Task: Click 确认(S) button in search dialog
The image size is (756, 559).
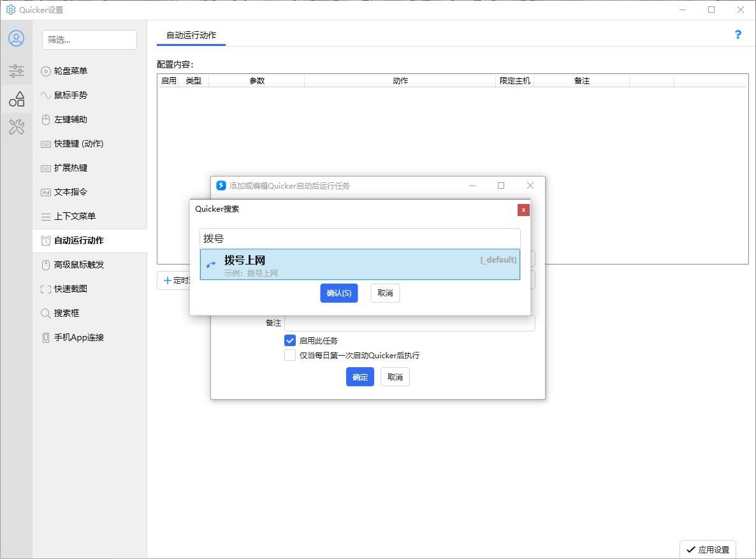Action: (338, 293)
